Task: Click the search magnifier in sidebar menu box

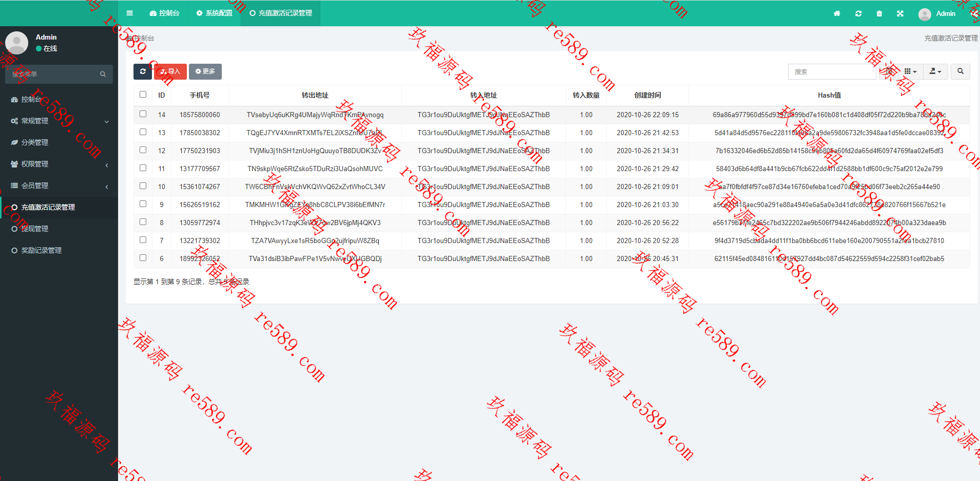Action: [103, 75]
